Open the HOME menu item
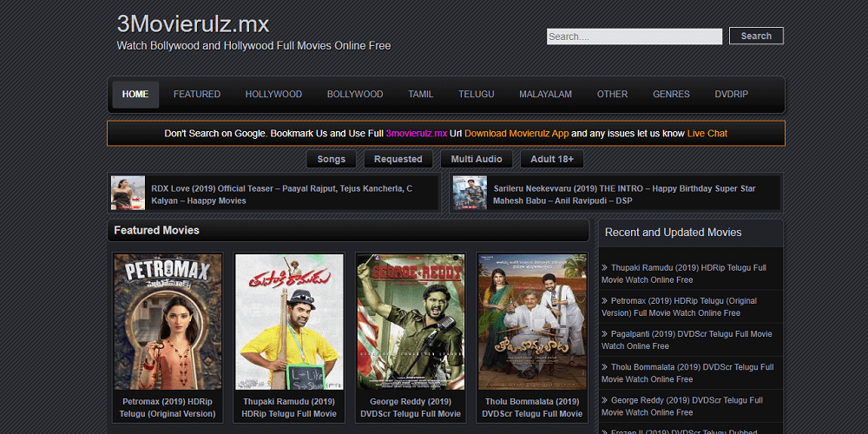The image size is (868, 434). coord(135,95)
